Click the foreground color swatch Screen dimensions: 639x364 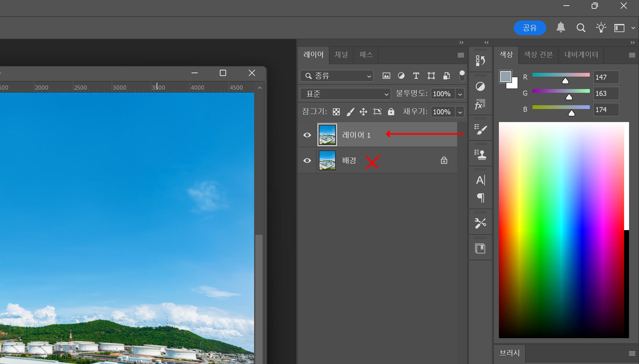pyautogui.click(x=505, y=77)
